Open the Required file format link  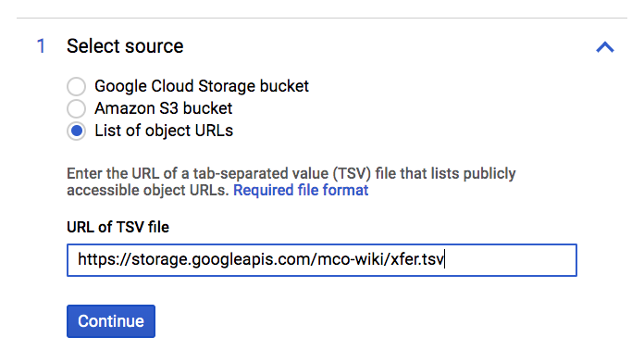point(301,190)
